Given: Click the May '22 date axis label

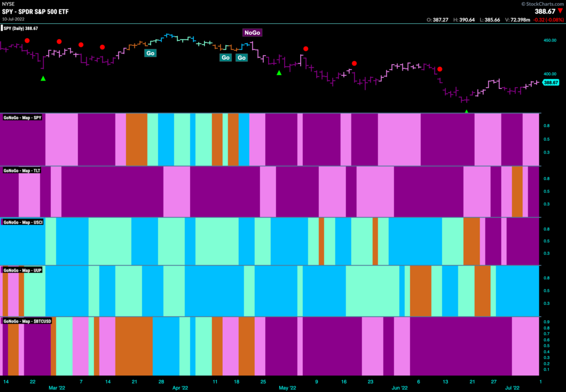Looking at the screenshot, I should (287, 388).
